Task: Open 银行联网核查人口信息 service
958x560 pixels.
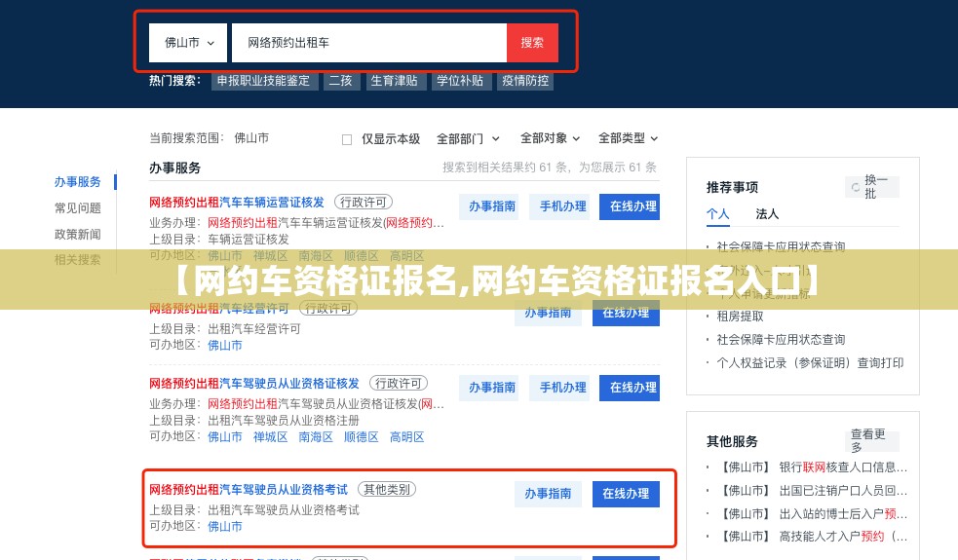Action: click(813, 467)
